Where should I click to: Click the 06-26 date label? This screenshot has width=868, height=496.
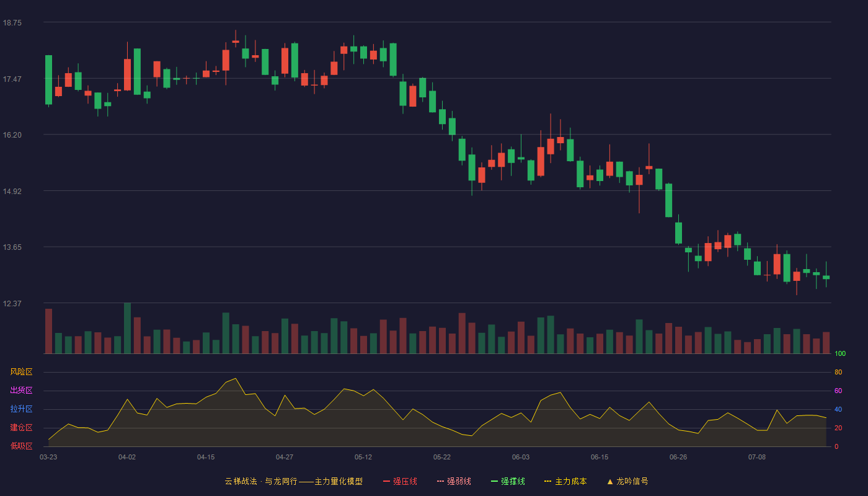click(x=678, y=457)
